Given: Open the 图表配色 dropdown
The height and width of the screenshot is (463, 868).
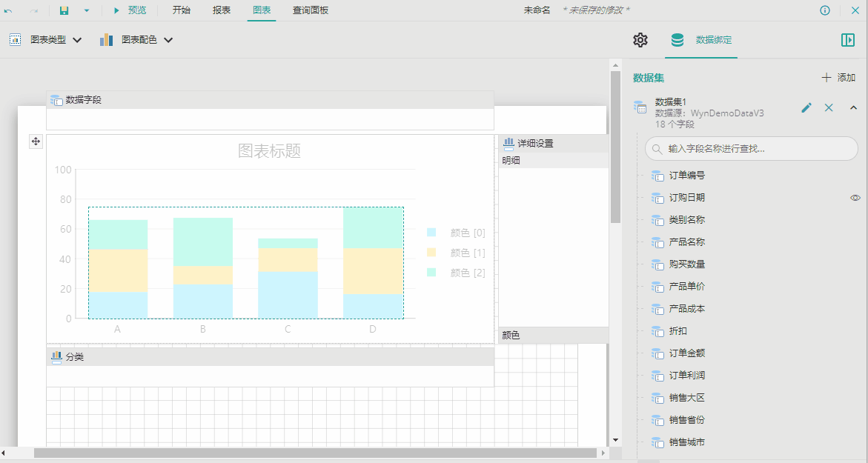Looking at the screenshot, I should click(136, 40).
